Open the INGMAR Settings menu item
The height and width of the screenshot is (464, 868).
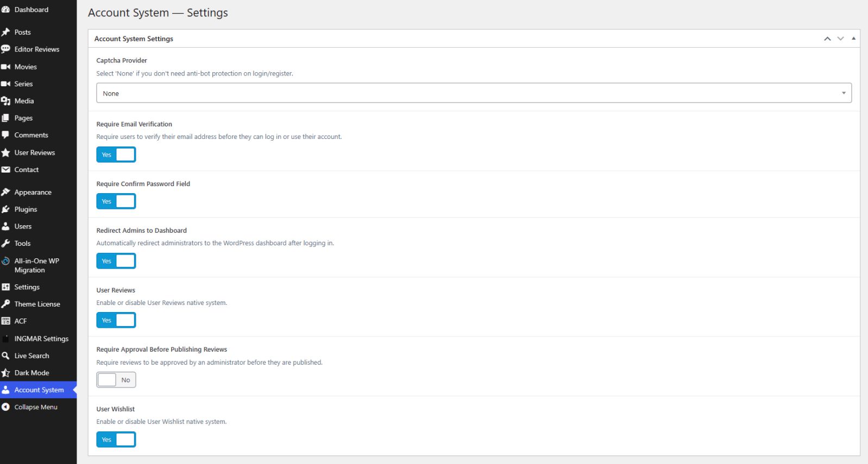coord(41,339)
